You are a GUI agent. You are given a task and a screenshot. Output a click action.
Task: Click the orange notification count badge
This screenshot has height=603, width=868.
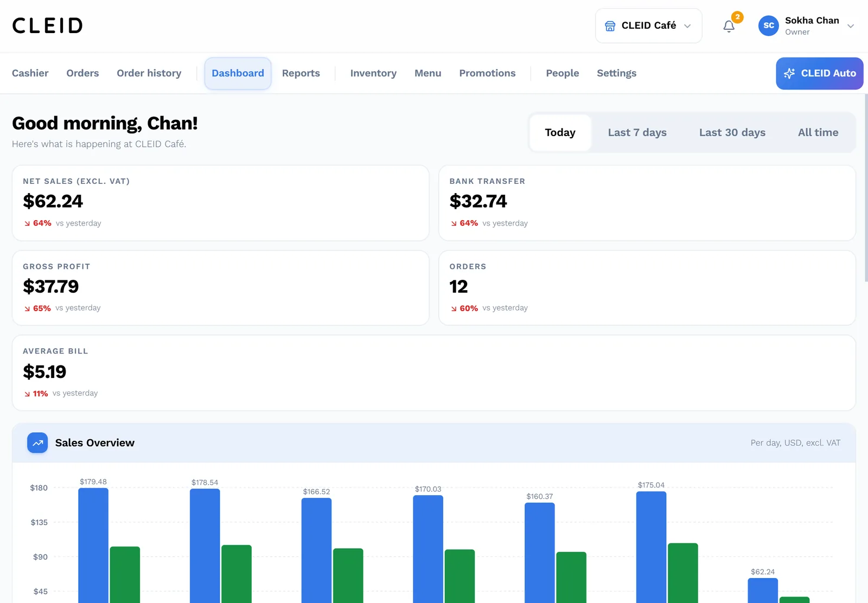pyautogui.click(x=737, y=17)
